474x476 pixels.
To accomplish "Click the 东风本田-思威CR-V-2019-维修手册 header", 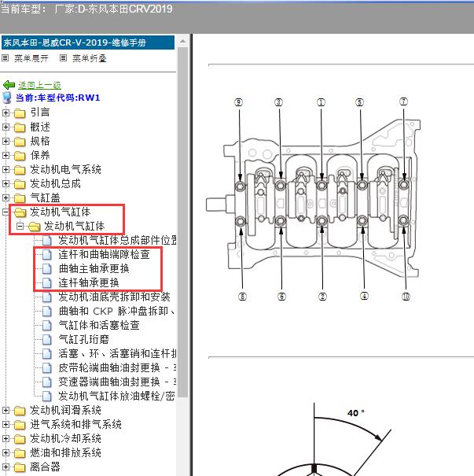I will pos(88,42).
